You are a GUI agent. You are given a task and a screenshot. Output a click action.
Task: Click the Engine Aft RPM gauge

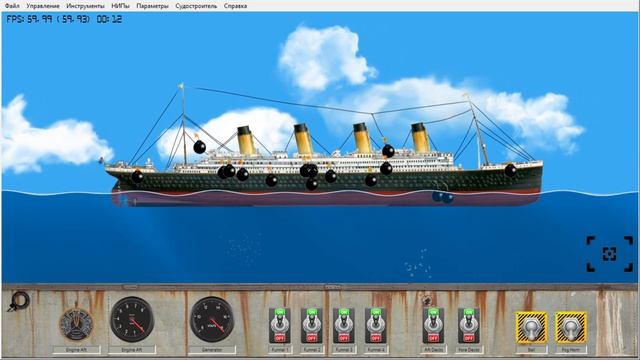click(x=132, y=319)
